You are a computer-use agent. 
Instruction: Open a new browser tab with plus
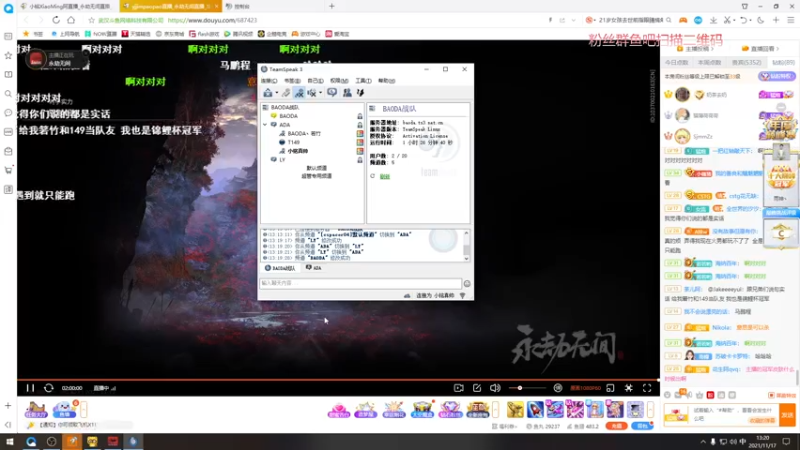pyautogui.click(x=332, y=6)
